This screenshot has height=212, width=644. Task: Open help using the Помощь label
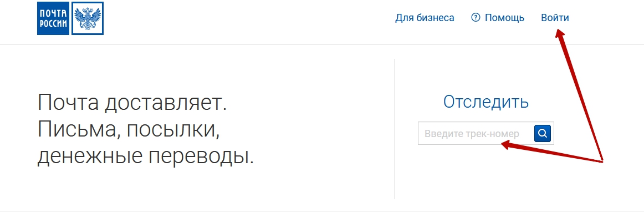[x=504, y=18]
